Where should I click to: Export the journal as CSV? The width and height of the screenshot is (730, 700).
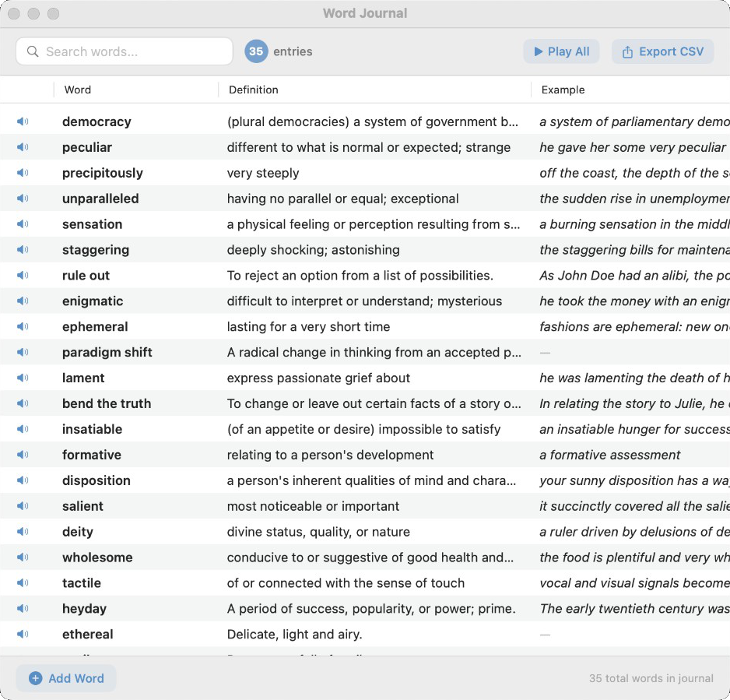coord(663,51)
